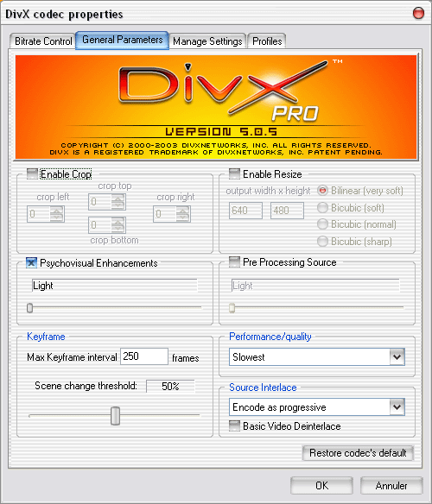This screenshot has width=432, height=504.
Task: Confirm with the OK button
Action: pos(321,485)
